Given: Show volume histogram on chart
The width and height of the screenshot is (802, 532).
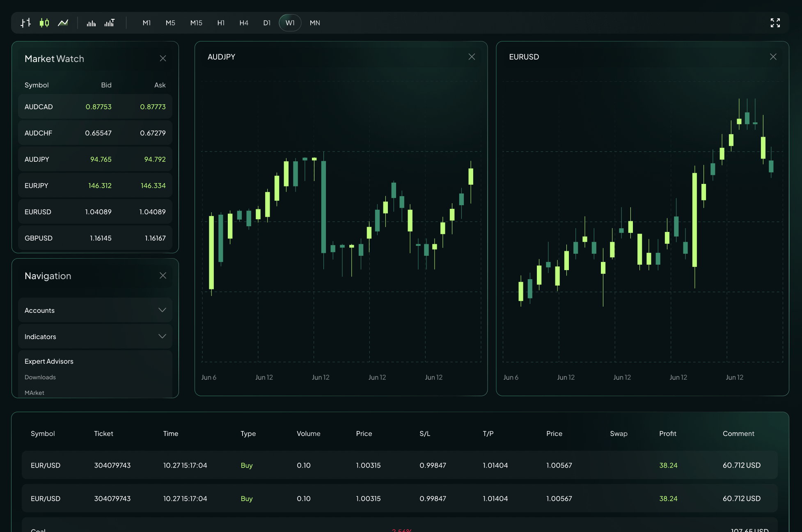Looking at the screenshot, I should tap(91, 23).
